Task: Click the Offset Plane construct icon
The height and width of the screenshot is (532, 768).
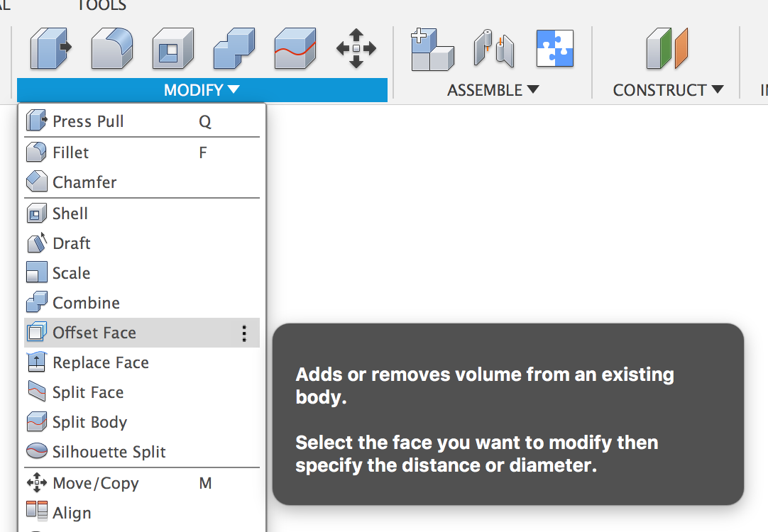Action: [667, 48]
